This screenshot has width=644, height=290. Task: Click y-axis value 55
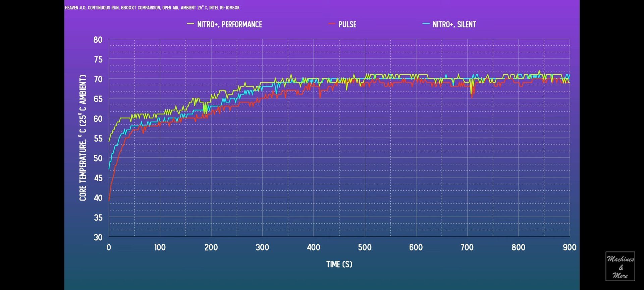pos(98,139)
